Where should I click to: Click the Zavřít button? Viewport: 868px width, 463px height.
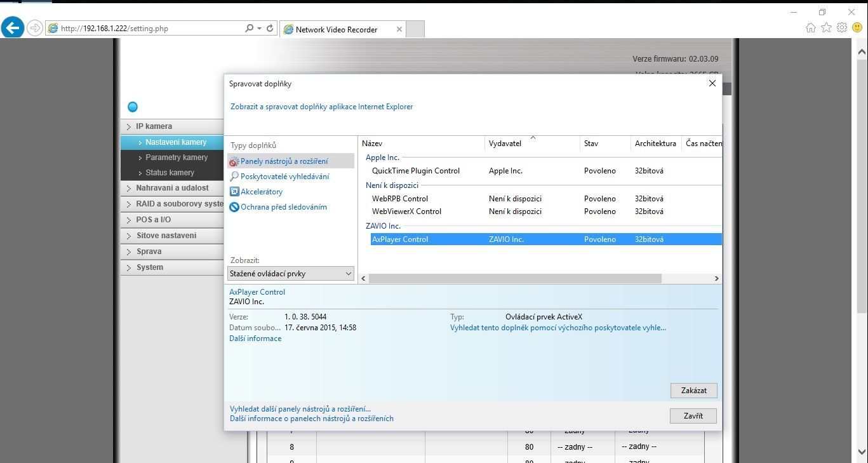pyautogui.click(x=693, y=416)
